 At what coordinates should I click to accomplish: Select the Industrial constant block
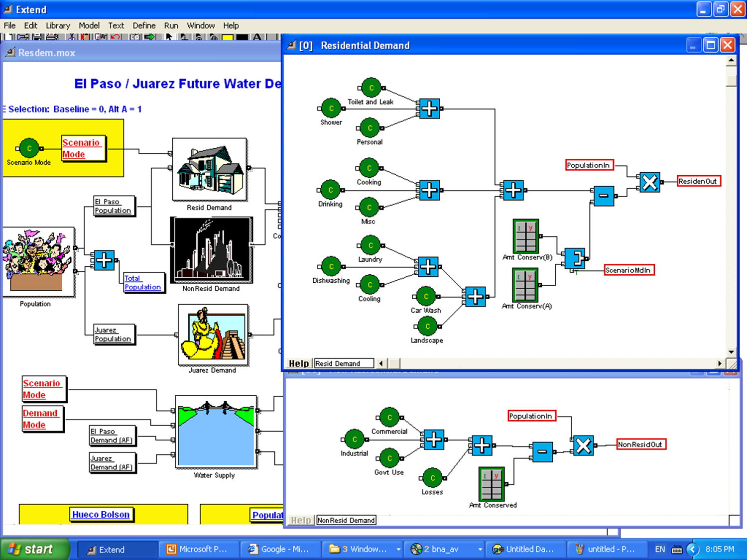pyautogui.click(x=355, y=439)
